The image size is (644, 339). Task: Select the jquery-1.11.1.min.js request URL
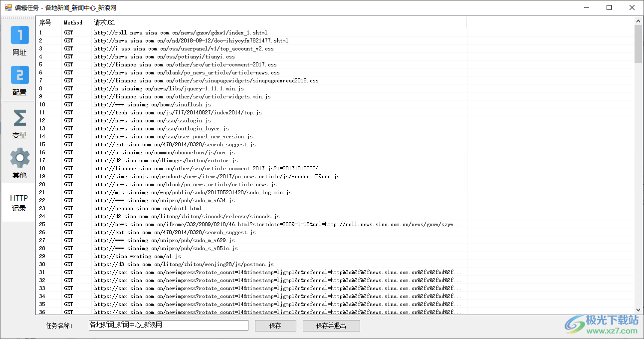169,88
